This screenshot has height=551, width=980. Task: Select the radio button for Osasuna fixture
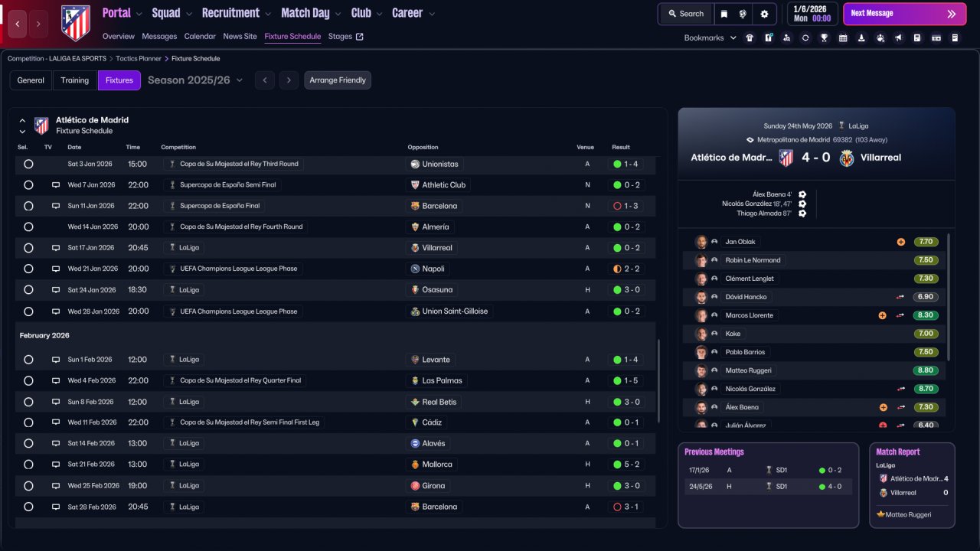pos(28,290)
